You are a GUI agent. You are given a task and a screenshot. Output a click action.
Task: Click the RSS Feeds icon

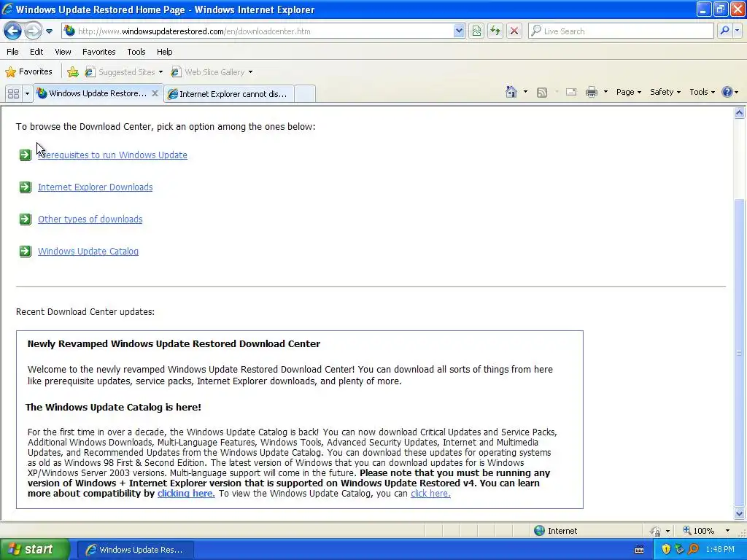coord(542,93)
